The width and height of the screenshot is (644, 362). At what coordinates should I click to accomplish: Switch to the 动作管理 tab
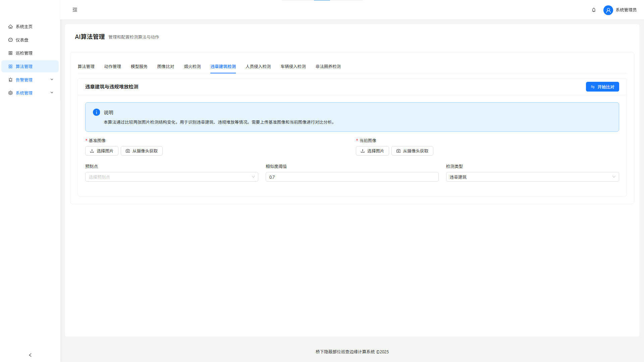[x=113, y=66]
